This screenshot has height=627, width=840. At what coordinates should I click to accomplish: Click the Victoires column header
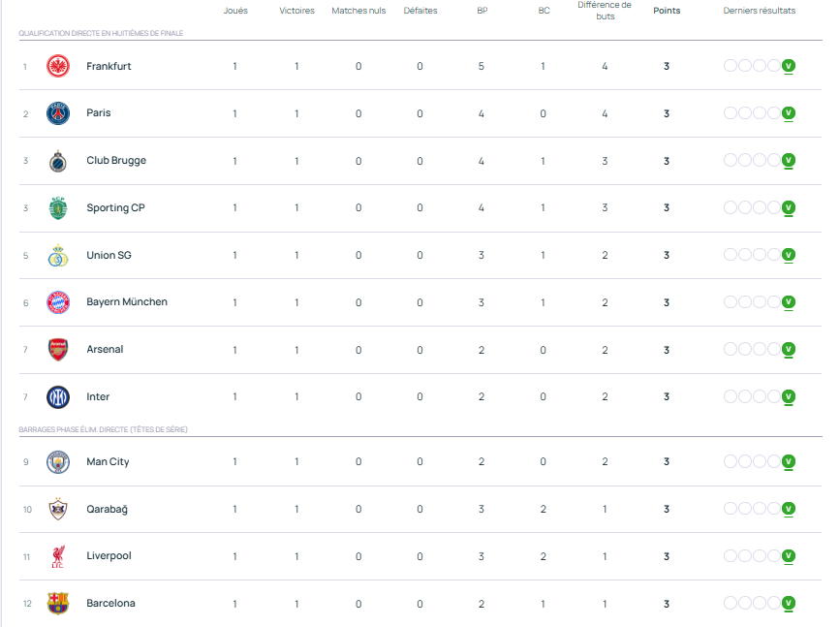[x=296, y=11]
